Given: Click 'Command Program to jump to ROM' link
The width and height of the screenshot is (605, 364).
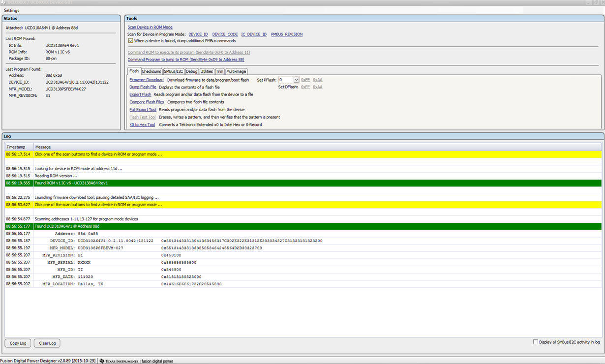Looking at the screenshot, I should pyautogui.click(x=186, y=60).
